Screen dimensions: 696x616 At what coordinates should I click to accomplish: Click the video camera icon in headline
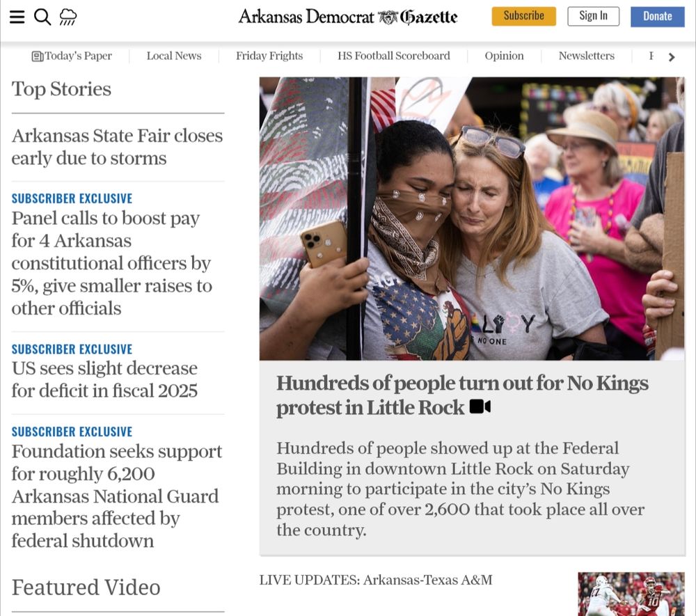[480, 406]
